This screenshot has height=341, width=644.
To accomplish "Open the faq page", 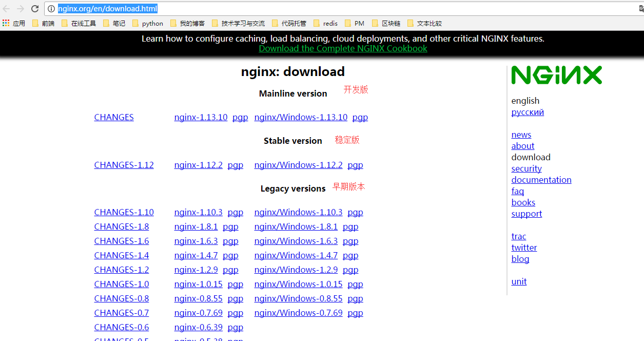I will pos(518,191).
